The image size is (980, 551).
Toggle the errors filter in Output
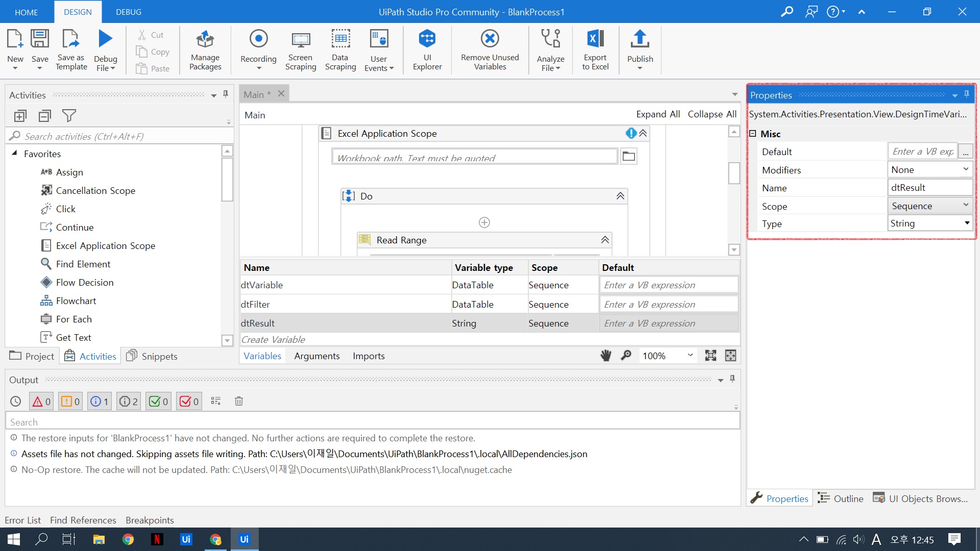click(41, 402)
